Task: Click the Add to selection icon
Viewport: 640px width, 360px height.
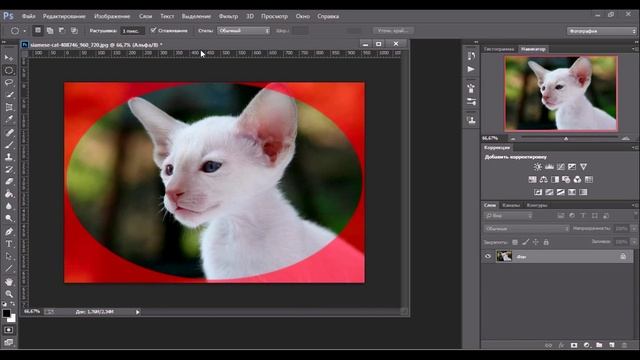Action: pyautogui.click(x=50, y=31)
